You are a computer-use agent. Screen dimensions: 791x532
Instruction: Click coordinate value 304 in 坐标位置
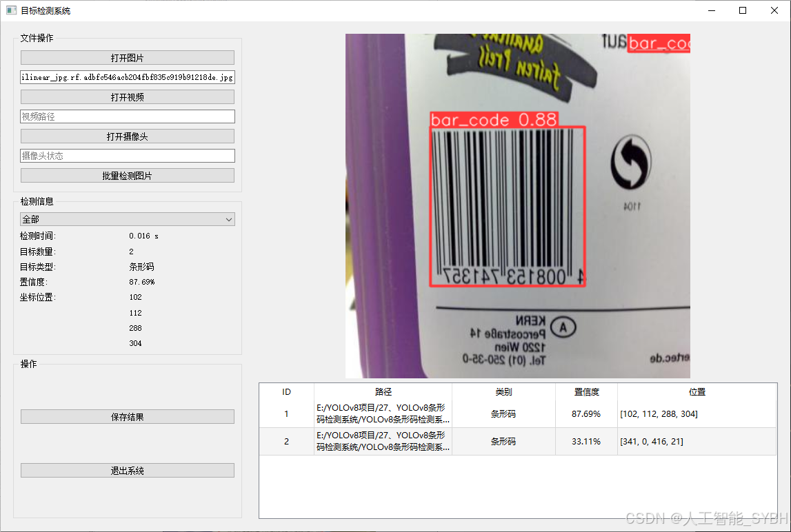pos(135,343)
